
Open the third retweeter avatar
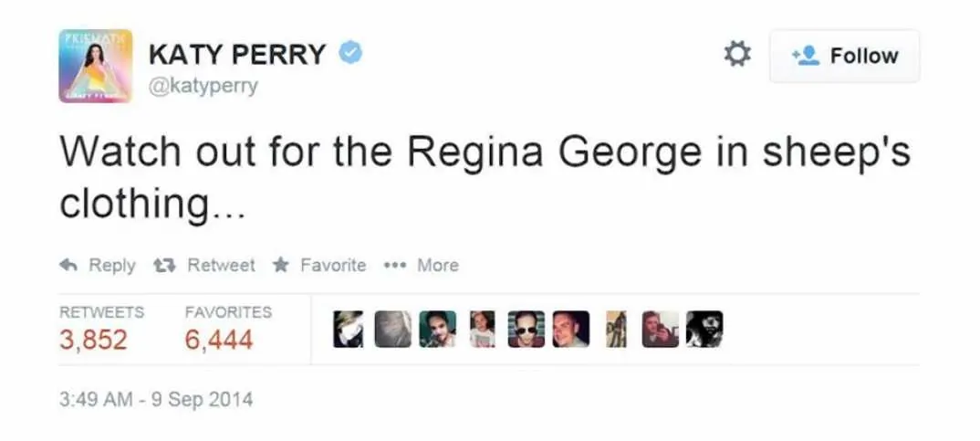[x=437, y=329]
